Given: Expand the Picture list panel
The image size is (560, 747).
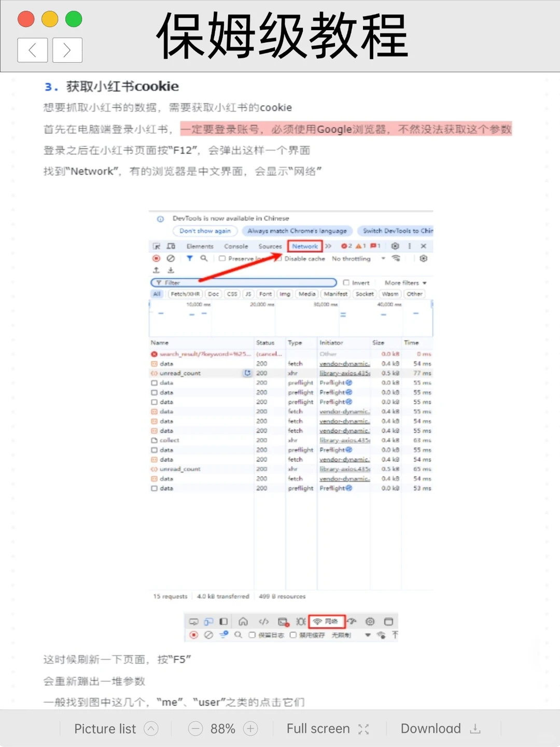Looking at the screenshot, I should (116, 729).
